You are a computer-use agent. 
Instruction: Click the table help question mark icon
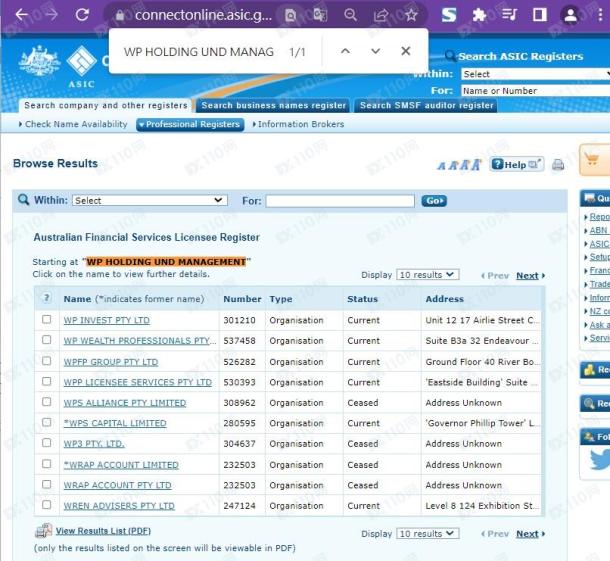pyautogui.click(x=47, y=298)
